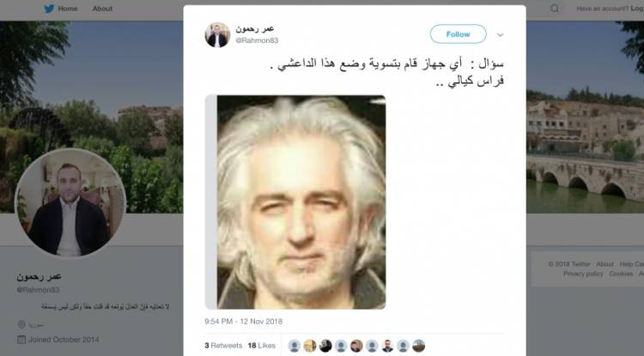The height and width of the screenshot is (356, 644).
Task: Click the tweet author's small avatar
Action: point(217,35)
